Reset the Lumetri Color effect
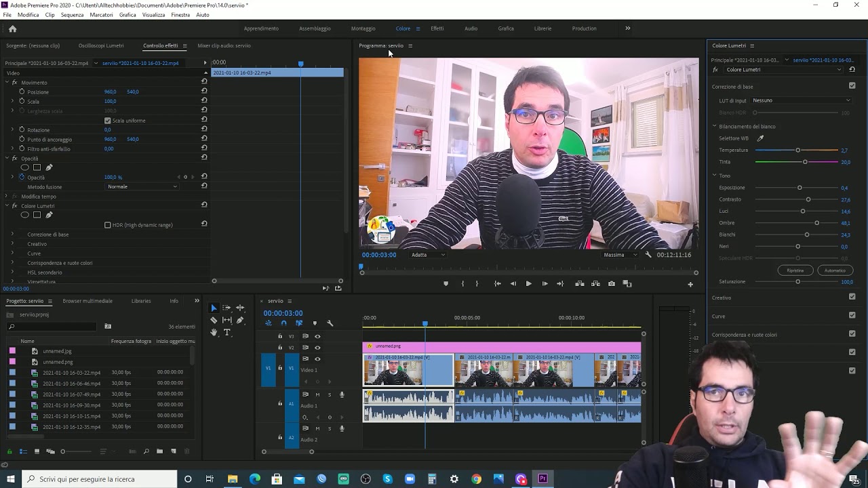This screenshot has height=488, width=868. tap(852, 69)
